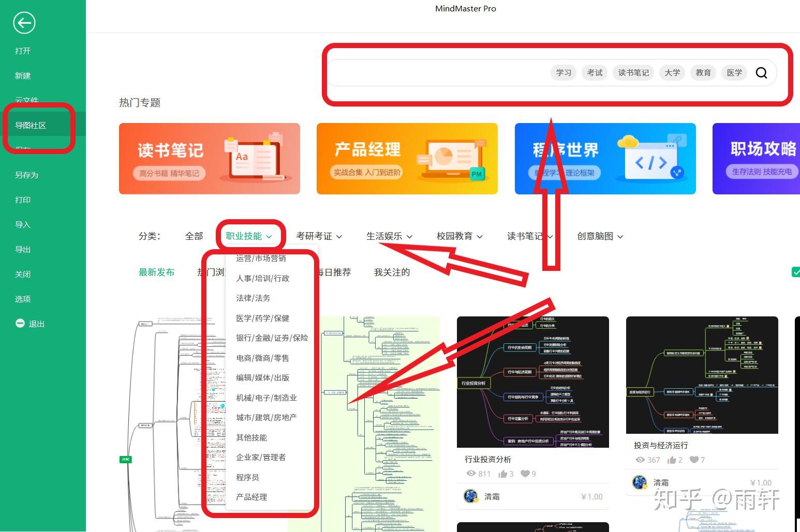Click the 考试 search tag
The width and height of the screenshot is (800, 532).
[x=595, y=73]
